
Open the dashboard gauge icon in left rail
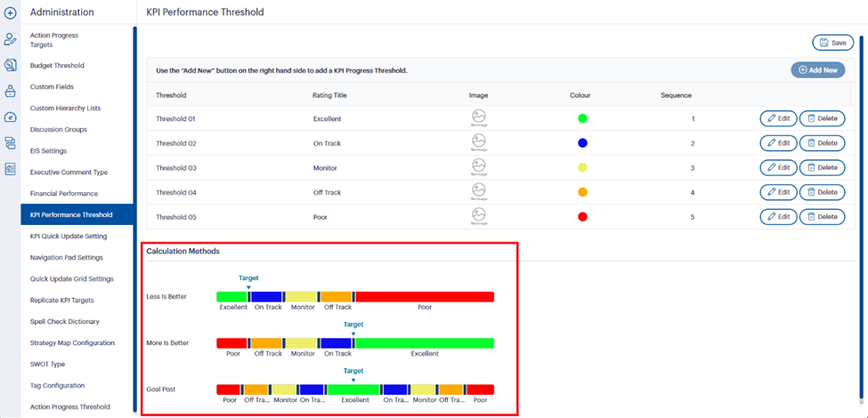click(10, 117)
